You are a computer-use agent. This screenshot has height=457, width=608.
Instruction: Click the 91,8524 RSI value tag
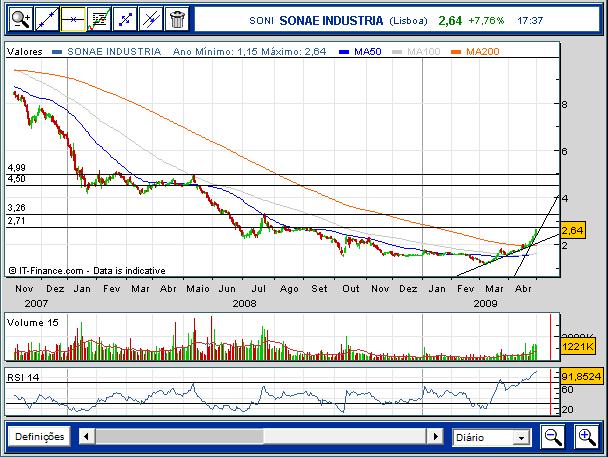pos(581,376)
